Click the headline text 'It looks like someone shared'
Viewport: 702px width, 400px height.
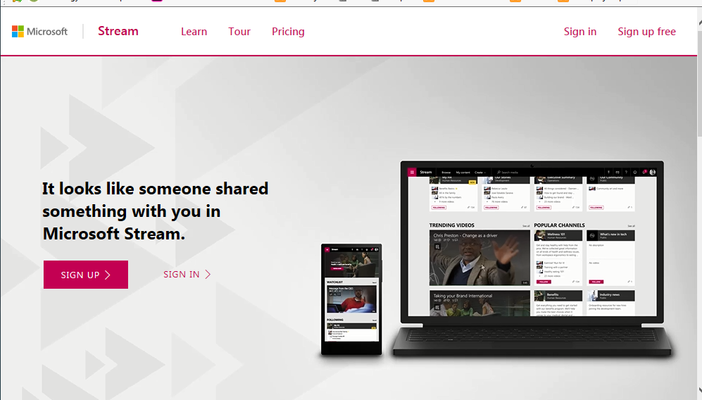click(x=155, y=189)
